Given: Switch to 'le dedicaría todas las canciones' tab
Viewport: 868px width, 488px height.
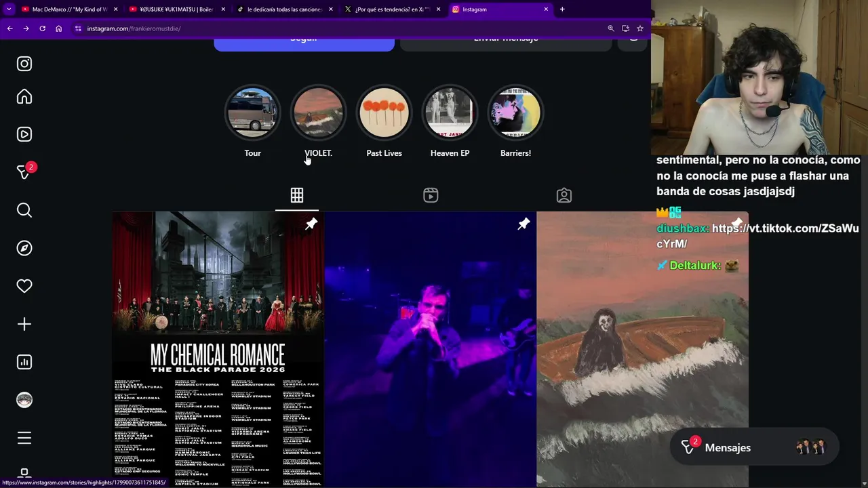Looking at the screenshot, I should (x=285, y=9).
